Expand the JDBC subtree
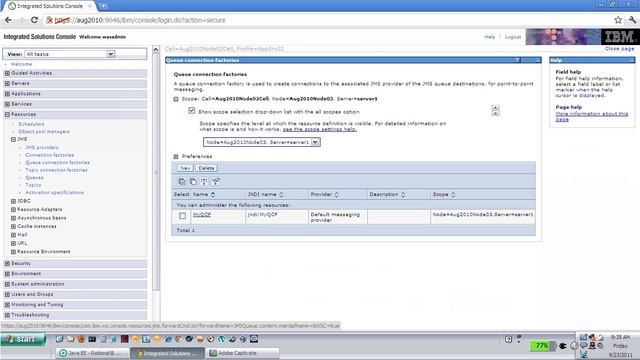Viewport: 640px width, 360px height. 13,201
